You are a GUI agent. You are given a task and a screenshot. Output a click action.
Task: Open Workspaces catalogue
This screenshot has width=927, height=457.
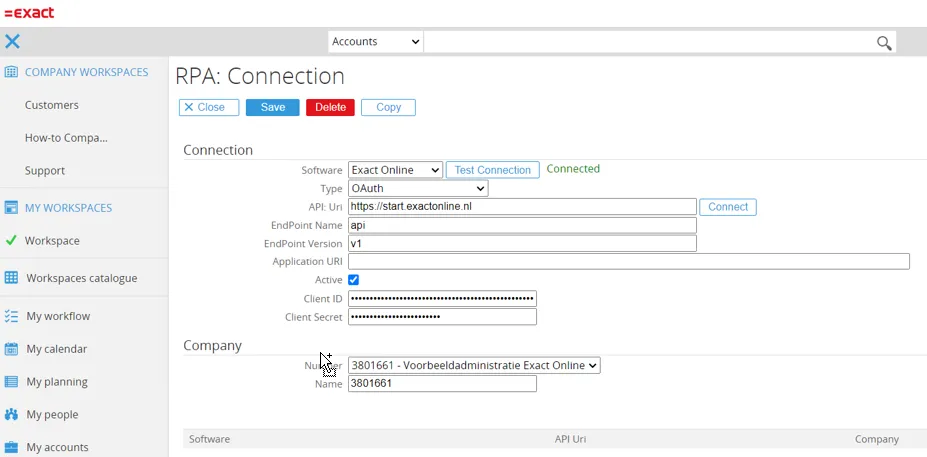(x=82, y=278)
